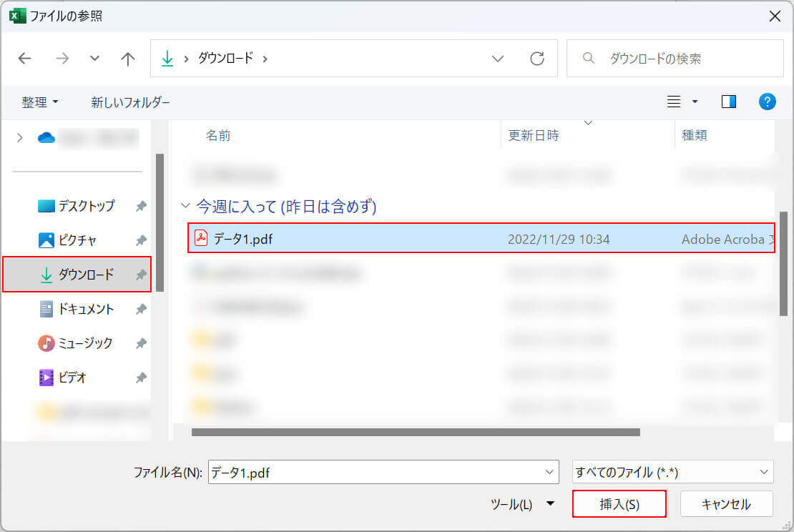Click the horizontal scrollbar of file list
Viewport: 794px width, 532px height.
click(415, 432)
